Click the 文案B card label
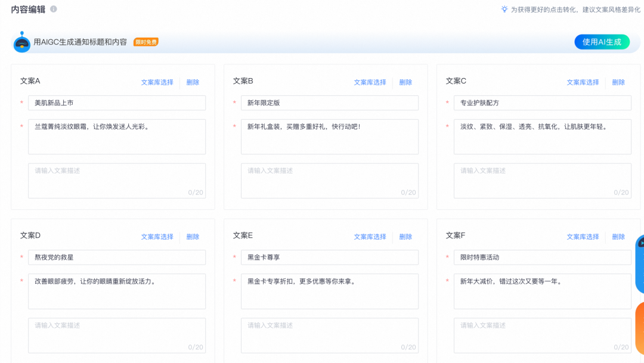 (x=243, y=81)
